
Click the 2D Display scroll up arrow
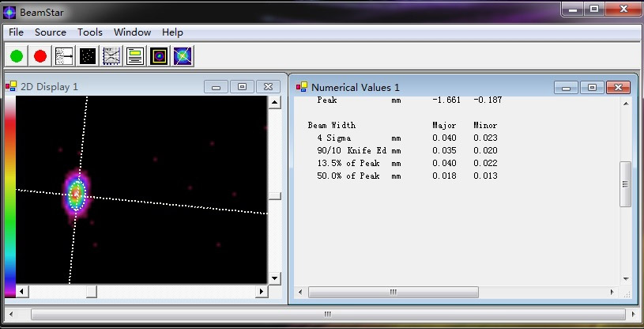[275, 102]
